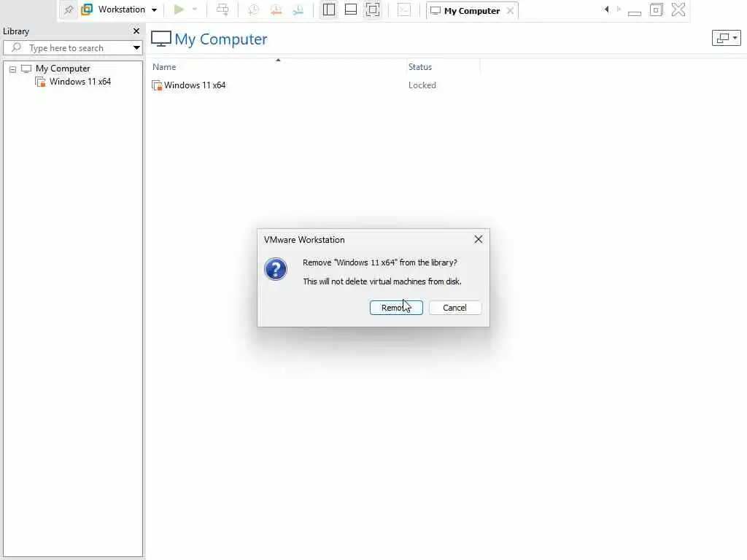Open the Workstation menu
747x560 pixels.
[127, 9]
